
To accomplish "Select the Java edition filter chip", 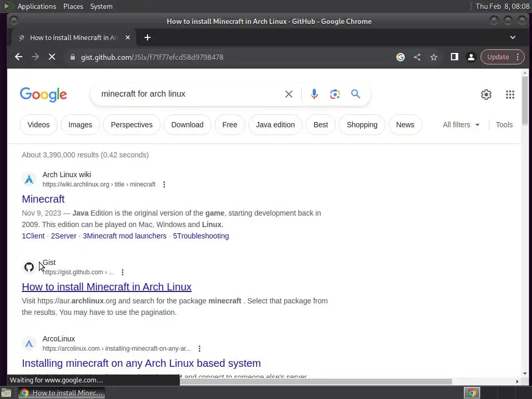I will pos(275,125).
